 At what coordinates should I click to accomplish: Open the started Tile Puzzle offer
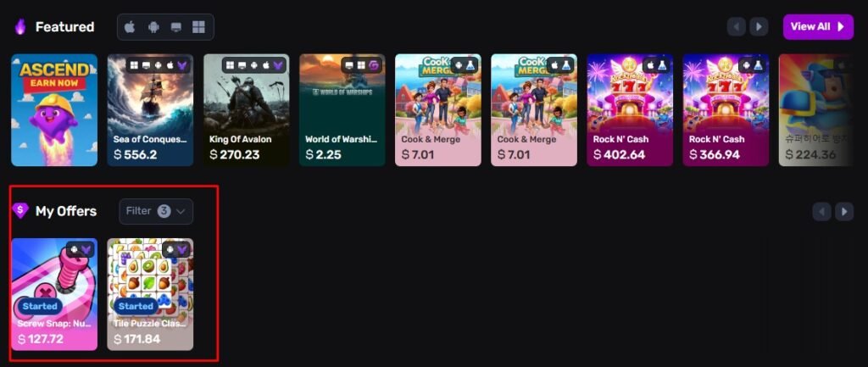[x=150, y=294]
